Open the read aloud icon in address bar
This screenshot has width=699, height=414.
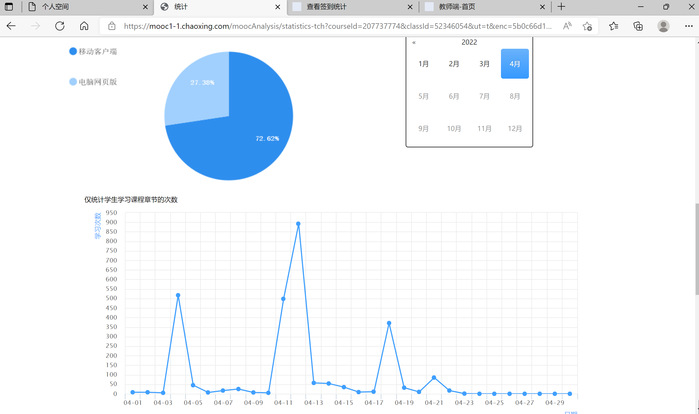pos(567,26)
